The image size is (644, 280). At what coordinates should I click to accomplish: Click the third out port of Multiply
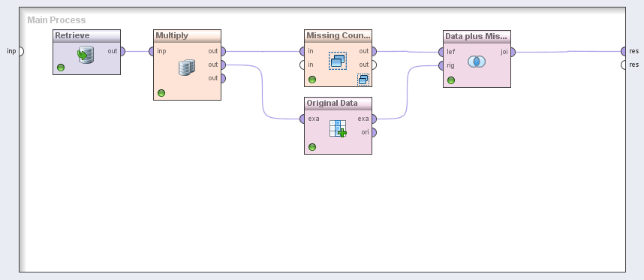click(223, 78)
